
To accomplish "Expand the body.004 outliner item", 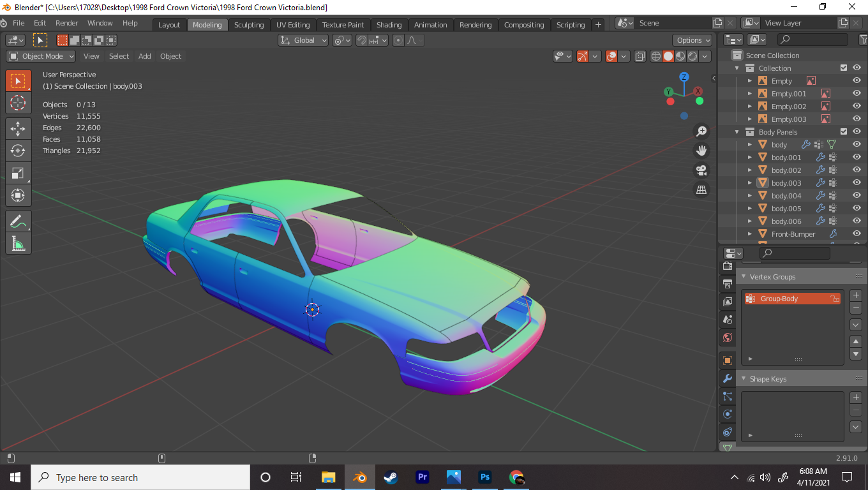I will [x=750, y=196].
